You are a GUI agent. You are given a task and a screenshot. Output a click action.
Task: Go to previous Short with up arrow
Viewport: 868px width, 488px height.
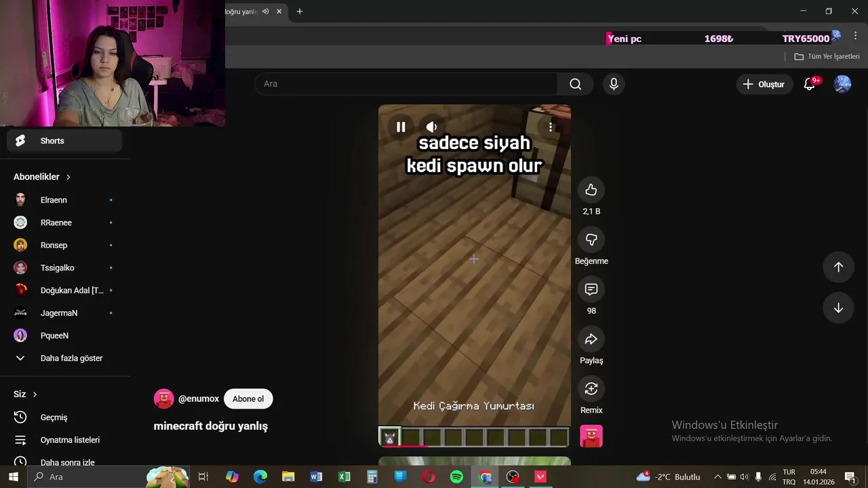point(838,267)
